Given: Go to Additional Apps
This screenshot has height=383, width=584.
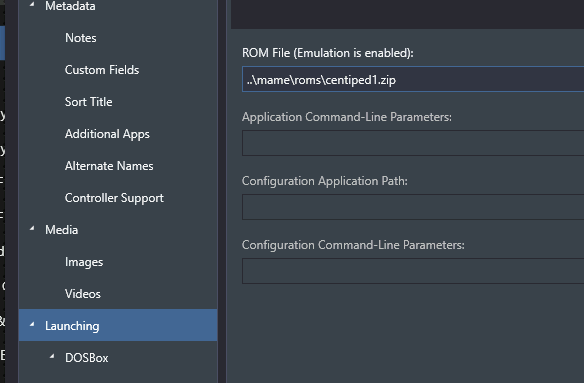Looking at the screenshot, I should pyautogui.click(x=107, y=134).
